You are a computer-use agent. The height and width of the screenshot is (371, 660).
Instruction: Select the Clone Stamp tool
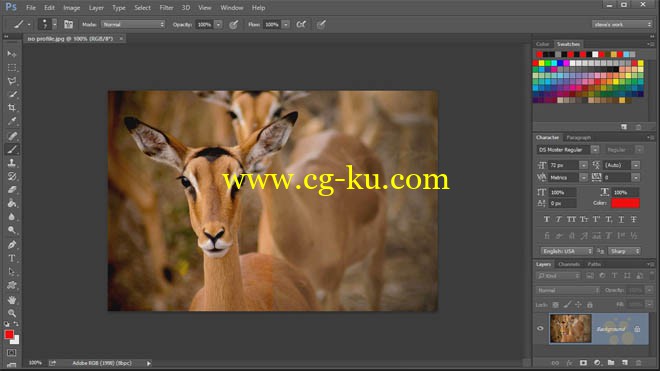pos(11,163)
